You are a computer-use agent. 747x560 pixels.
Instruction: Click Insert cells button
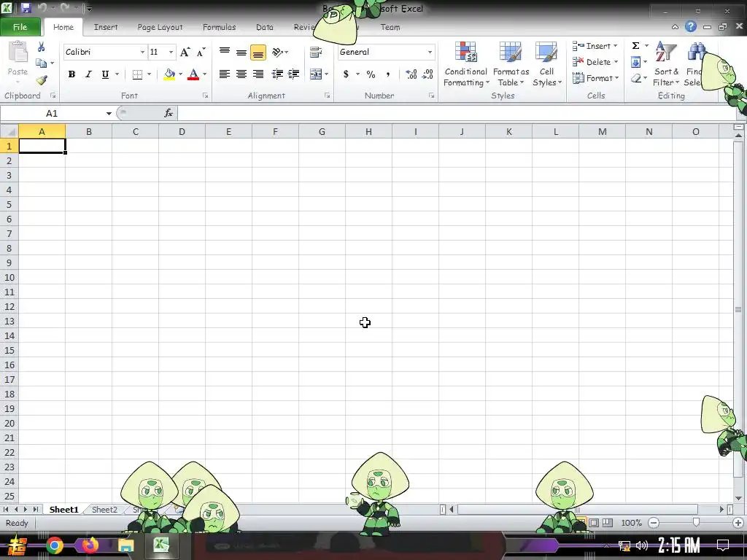(x=595, y=46)
